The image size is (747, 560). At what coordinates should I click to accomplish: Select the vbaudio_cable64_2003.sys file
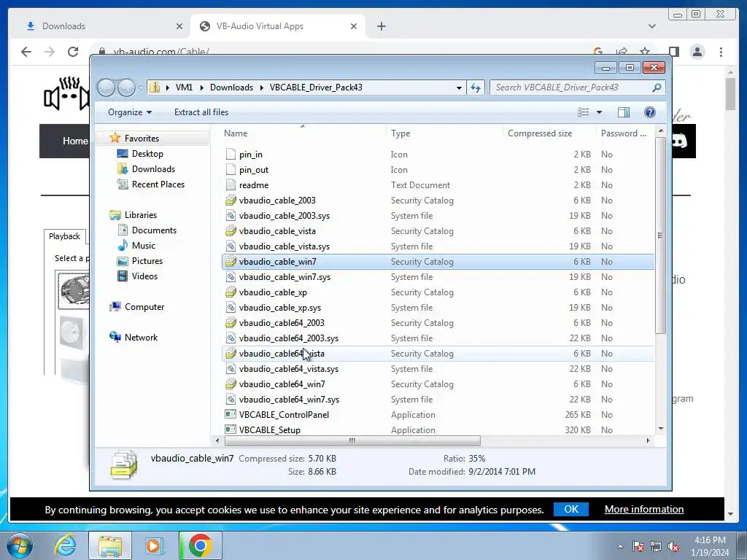coord(438,338)
